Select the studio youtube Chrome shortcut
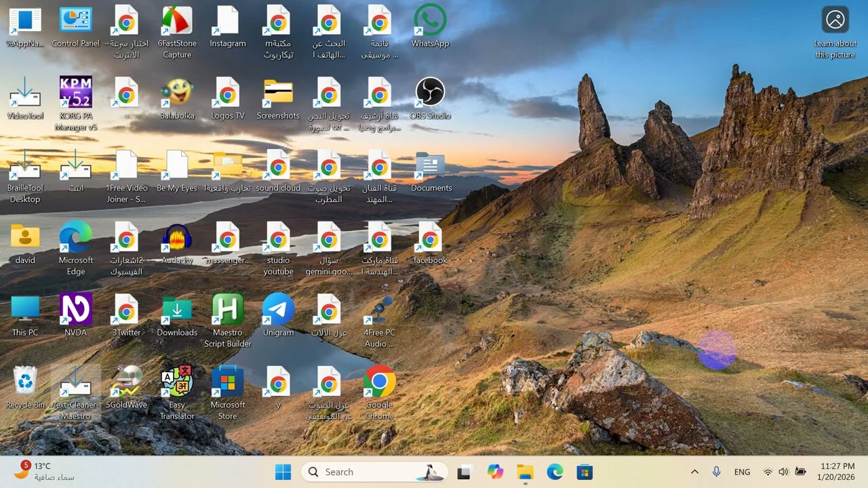Image resolution: width=868 pixels, height=488 pixels. coord(278,249)
